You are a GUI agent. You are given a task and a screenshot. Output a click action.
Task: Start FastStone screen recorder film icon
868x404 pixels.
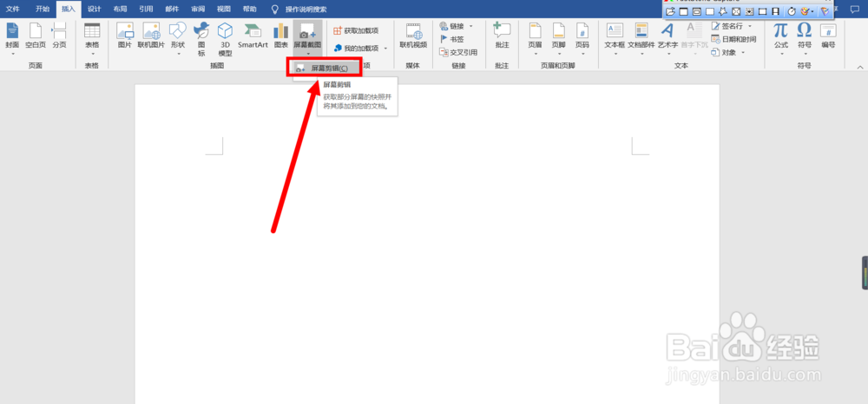coord(776,11)
